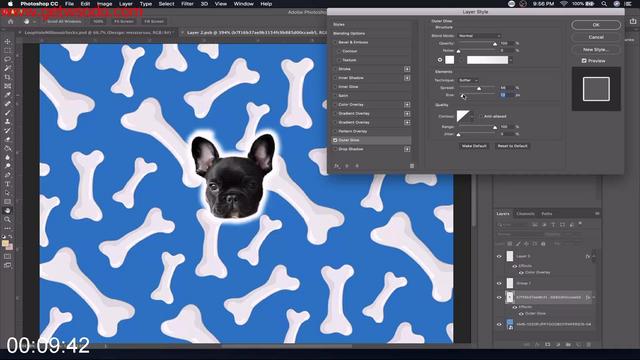
Task: Open macOS Spotlight search
Action: pyautogui.click(x=604, y=4)
